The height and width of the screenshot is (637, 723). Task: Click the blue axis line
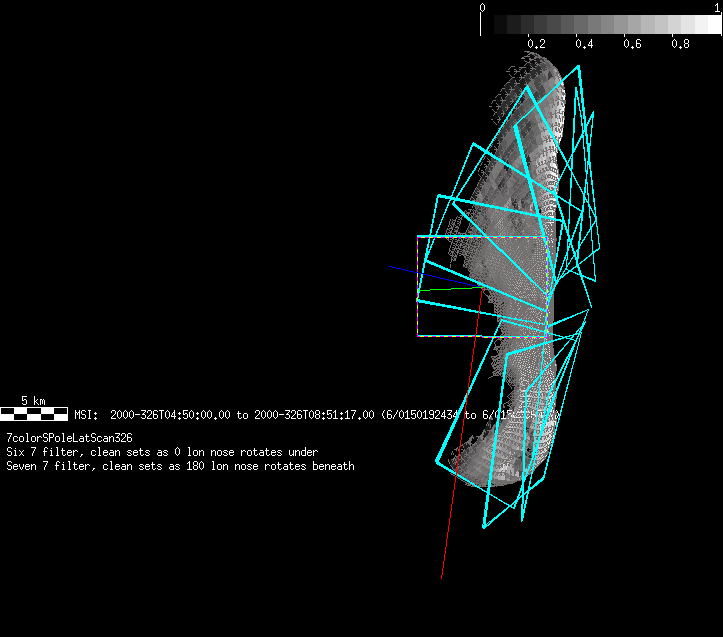[420, 273]
